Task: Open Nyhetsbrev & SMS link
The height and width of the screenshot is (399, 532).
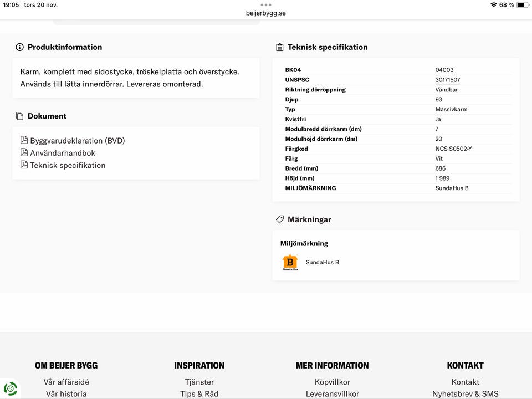Action: click(465, 394)
